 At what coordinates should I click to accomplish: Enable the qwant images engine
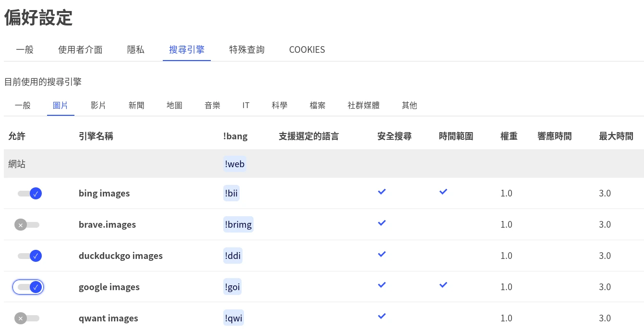tap(27, 319)
